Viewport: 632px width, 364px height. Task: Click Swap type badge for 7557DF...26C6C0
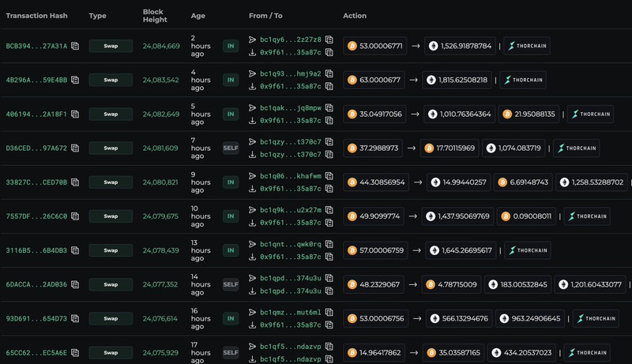pyautogui.click(x=111, y=216)
